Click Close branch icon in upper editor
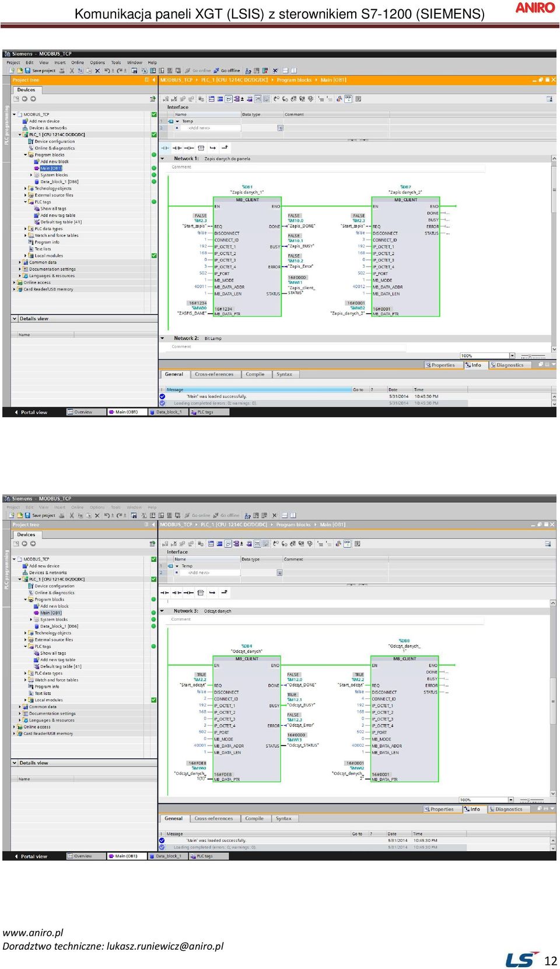The width and height of the screenshot is (560, 969). [x=225, y=148]
